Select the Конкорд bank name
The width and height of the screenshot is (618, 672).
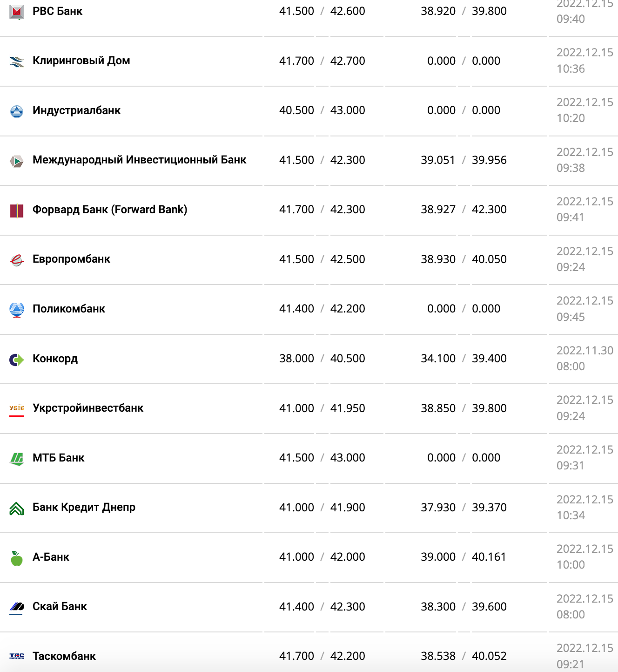click(x=55, y=359)
